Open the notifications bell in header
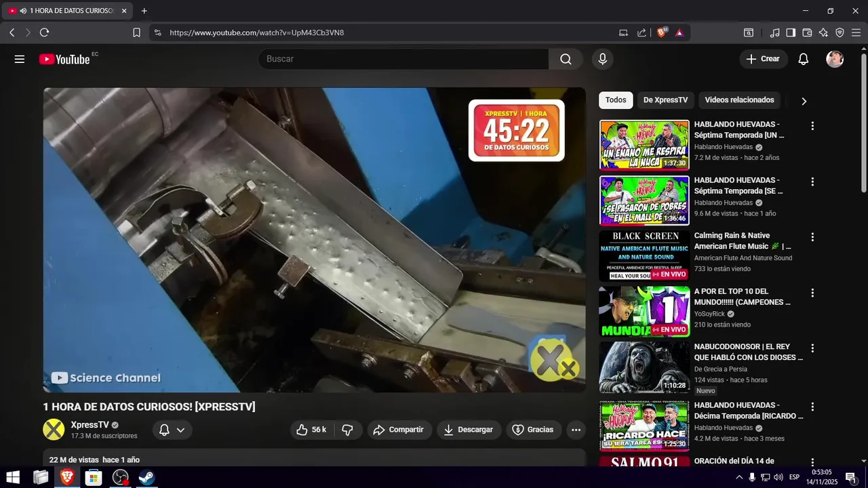 click(x=804, y=59)
